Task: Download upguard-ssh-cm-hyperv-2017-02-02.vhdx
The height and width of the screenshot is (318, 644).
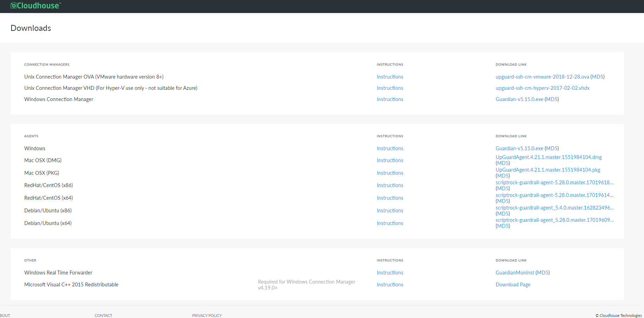Action: coord(542,88)
